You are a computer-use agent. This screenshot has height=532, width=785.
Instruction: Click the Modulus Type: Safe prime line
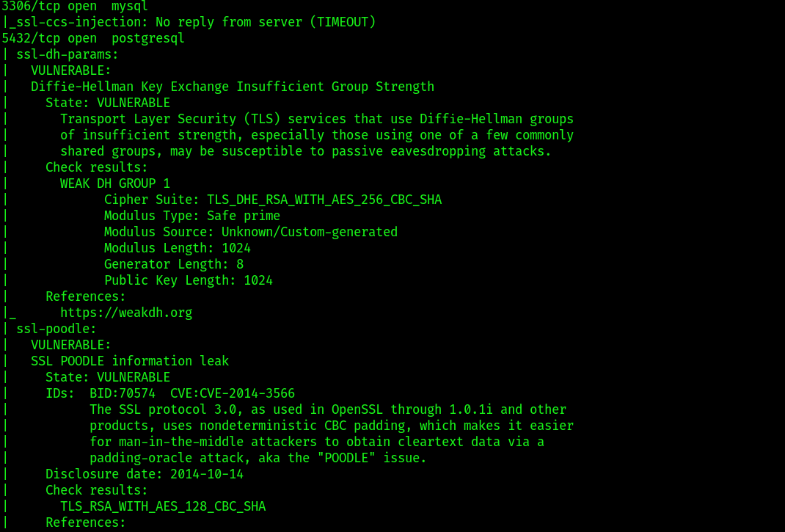tap(192, 216)
